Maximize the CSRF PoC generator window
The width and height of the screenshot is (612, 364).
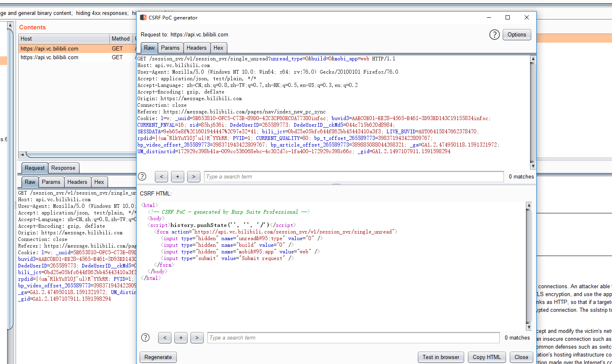coord(508,17)
